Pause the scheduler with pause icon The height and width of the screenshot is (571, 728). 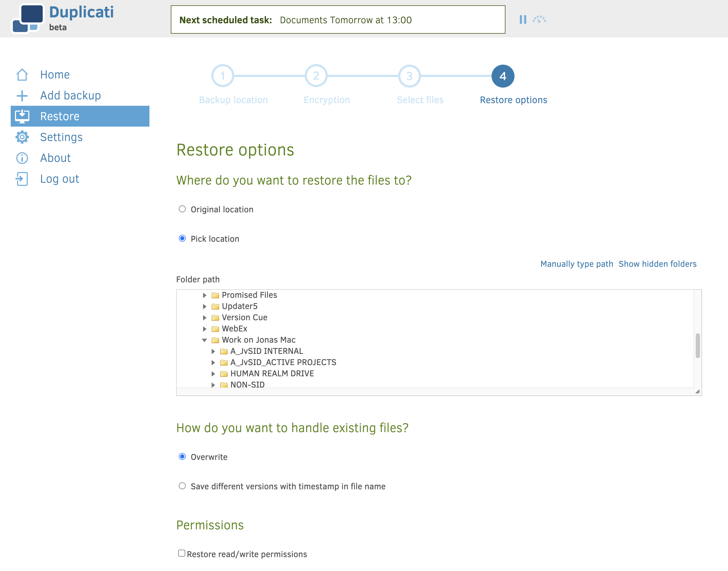coord(523,19)
